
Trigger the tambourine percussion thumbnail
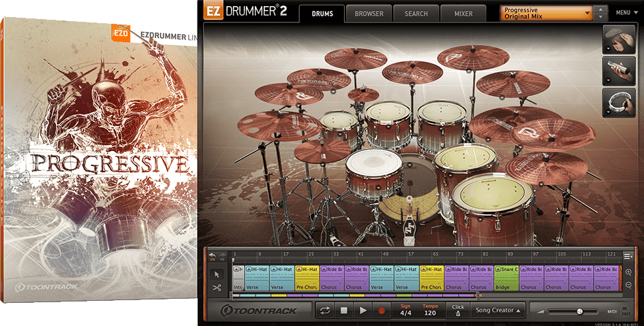point(620,103)
